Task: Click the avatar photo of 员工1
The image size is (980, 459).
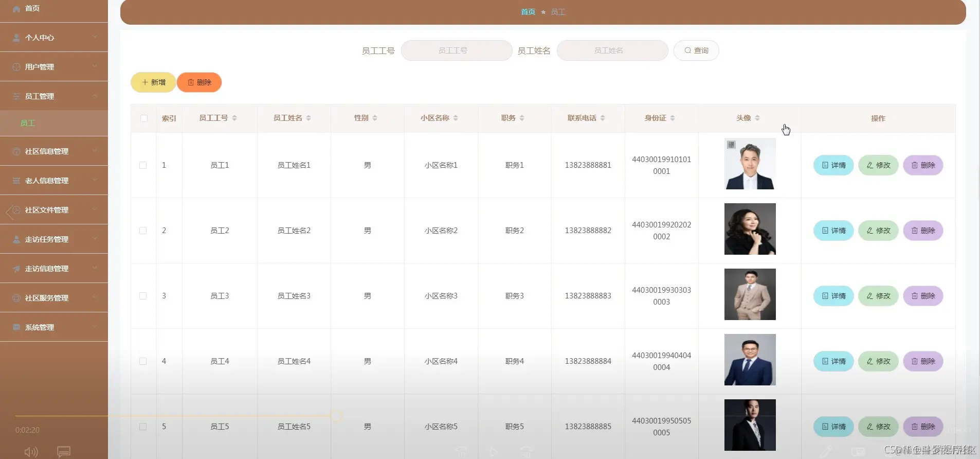Action: tap(750, 164)
